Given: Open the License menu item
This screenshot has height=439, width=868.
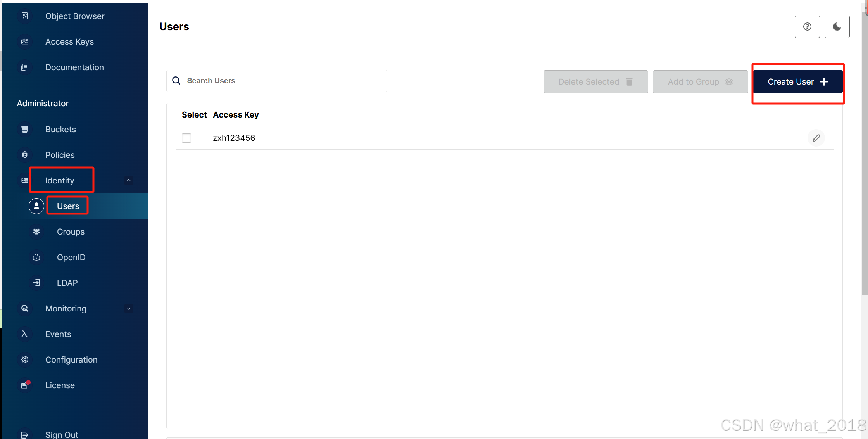Looking at the screenshot, I should point(60,385).
